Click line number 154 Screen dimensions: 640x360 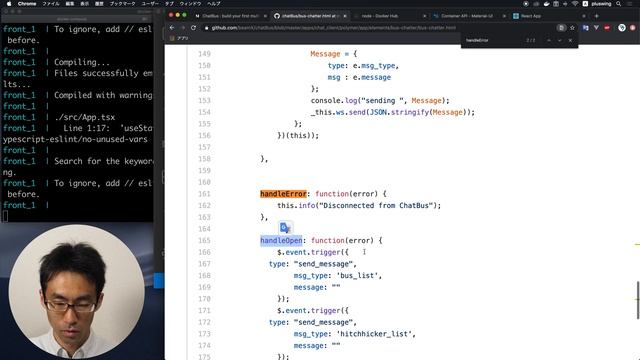click(204, 112)
